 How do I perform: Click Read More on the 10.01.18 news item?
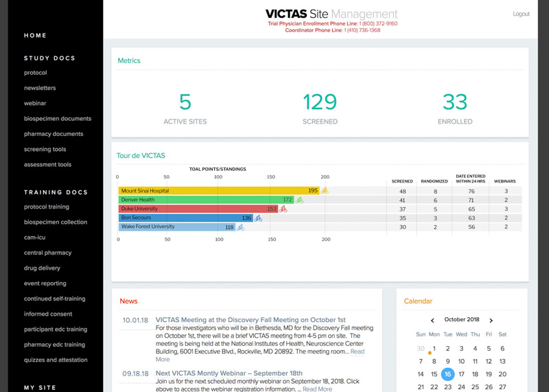click(357, 351)
